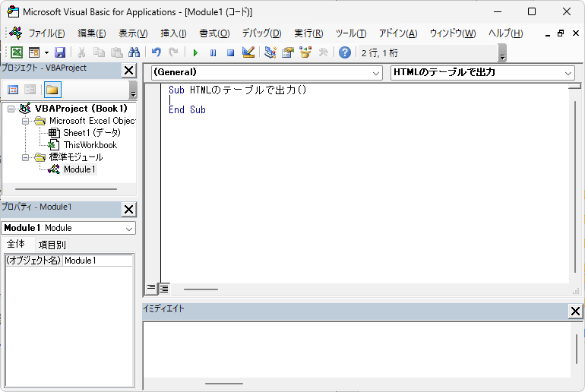The width and height of the screenshot is (585, 392).
Task: Open the 挿入(I) menu
Action: (x=173, y=33)
